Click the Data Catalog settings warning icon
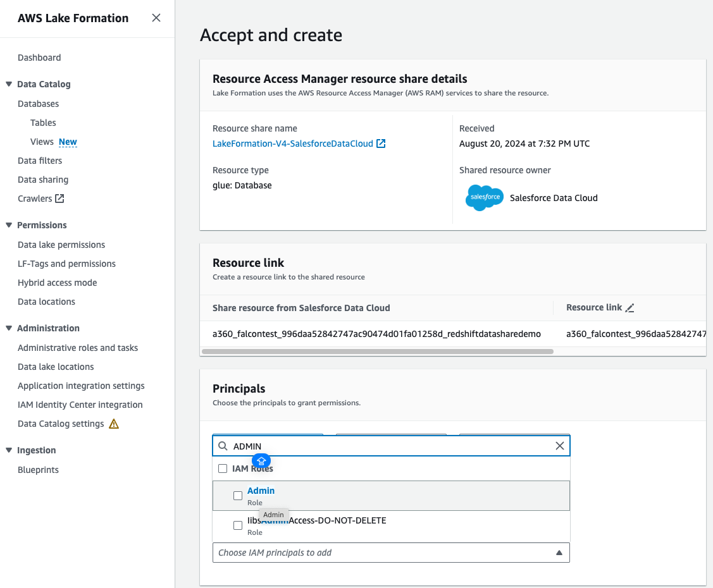 click(114, 424)
